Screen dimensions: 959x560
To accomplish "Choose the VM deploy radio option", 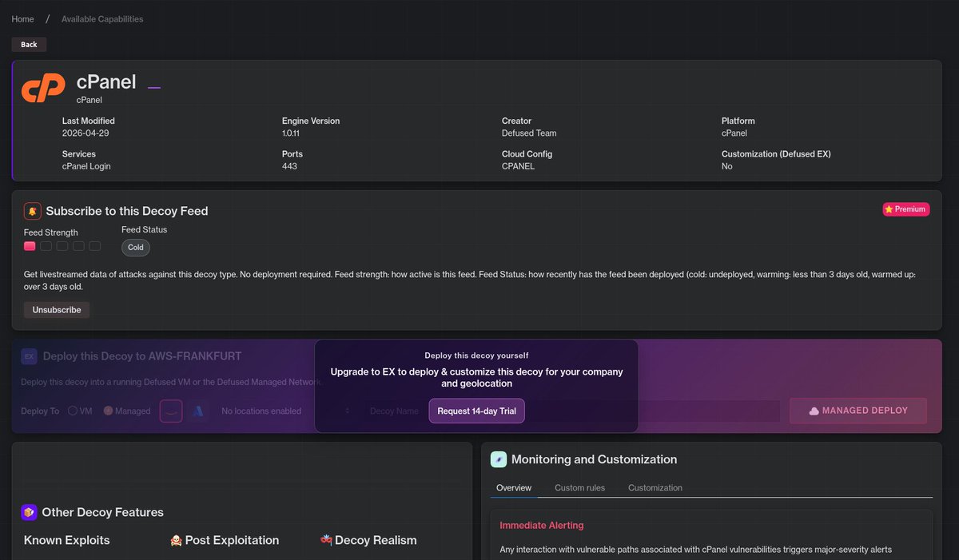I will tap(73, 411).
